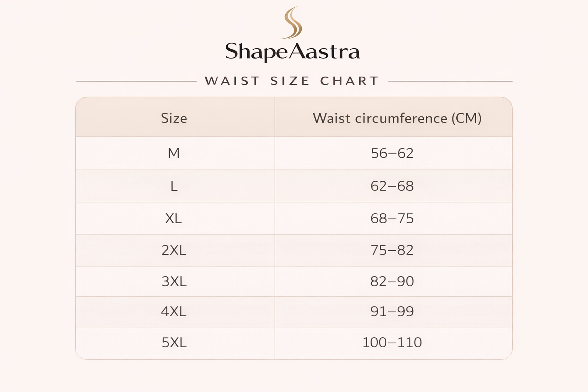This screenshot has width=588, height=392.
Task: Select the 5XL size cell
Action: [x=174, y=342]
